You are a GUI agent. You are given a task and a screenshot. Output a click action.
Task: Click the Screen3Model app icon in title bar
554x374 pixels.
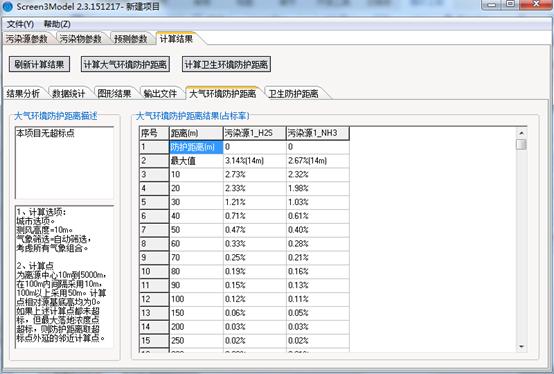tap(7, 6)
